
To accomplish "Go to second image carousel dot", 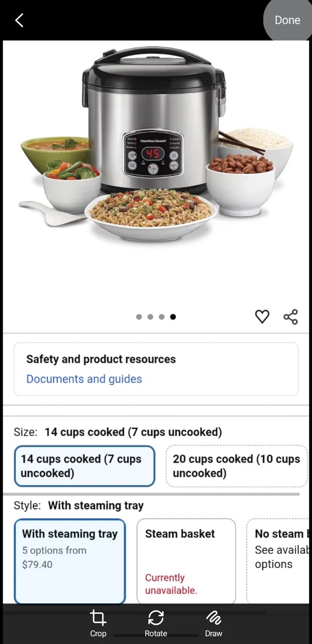I will pyautogui.click(x=150, y=317).
